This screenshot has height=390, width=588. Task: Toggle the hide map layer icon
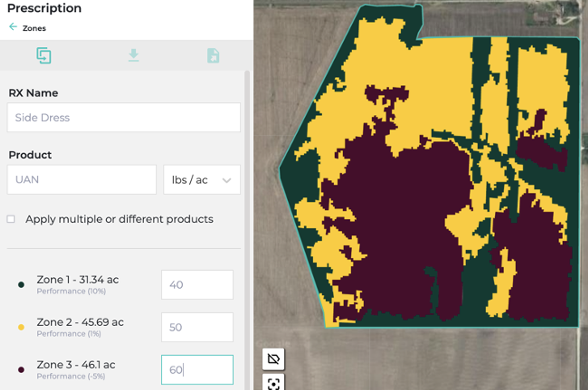(x=273, y=359)
